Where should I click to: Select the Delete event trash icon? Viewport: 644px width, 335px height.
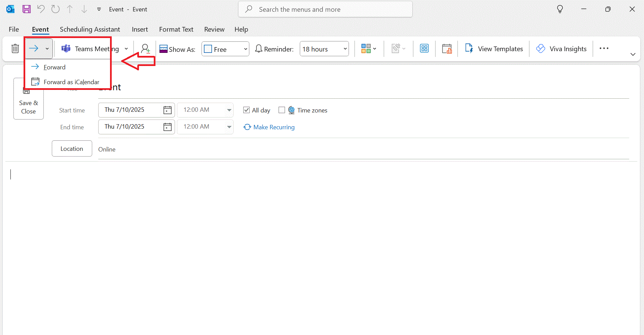coord(15,48)
